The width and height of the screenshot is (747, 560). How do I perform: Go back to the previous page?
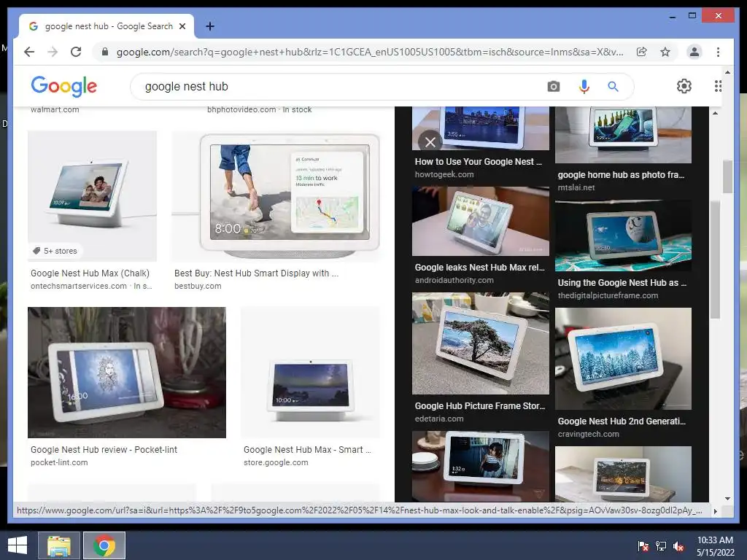pyautogui.click(x=29, y=52)
